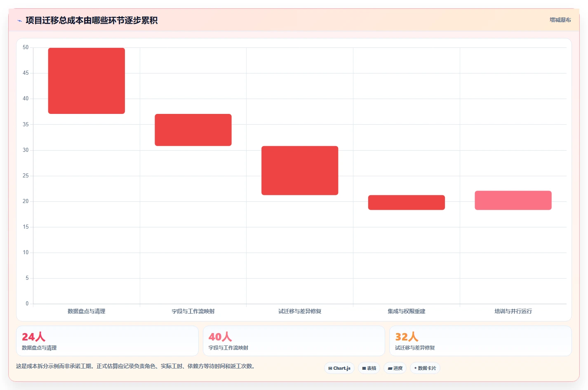The height and width of the screenshot is (390, 588).
Task: Click the x-axis label 集成与权限重建
Action: (x=407, y=311)
